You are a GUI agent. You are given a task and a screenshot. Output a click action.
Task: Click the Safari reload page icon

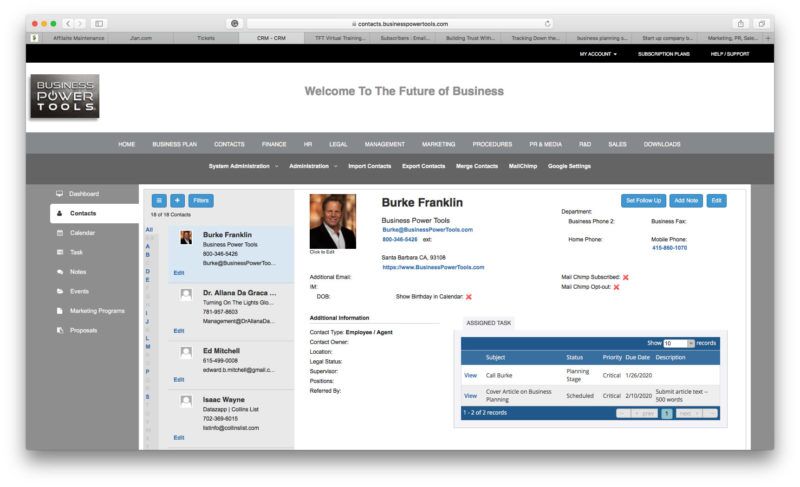coord(548,23)
